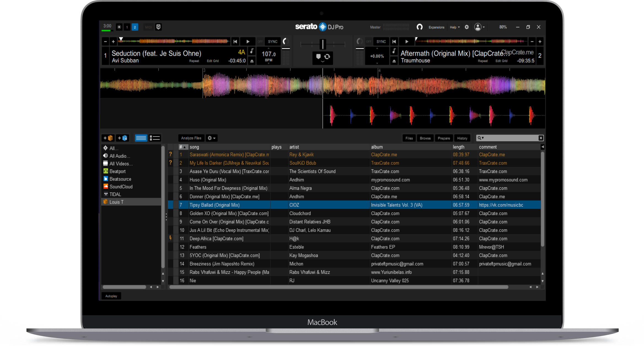The width and height of the screenshot is (644, 348).
Task: Toggle Repeat on deck 1
Action: click(194, 61)
